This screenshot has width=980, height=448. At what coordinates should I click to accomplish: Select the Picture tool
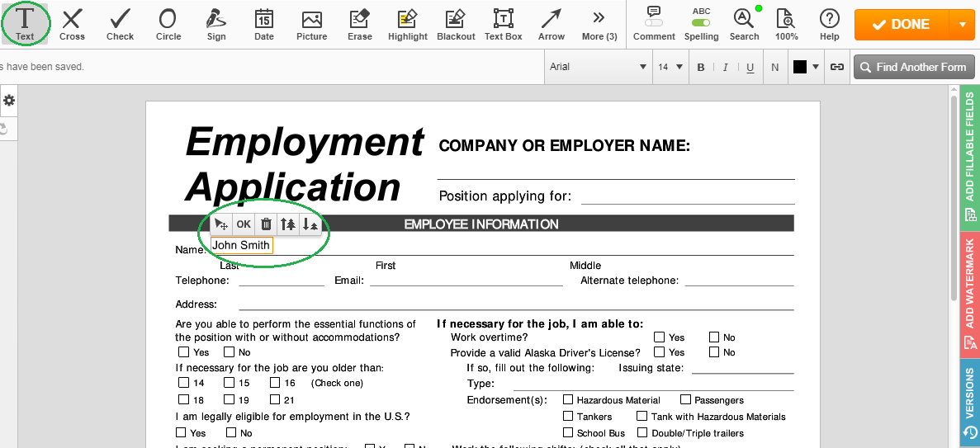coord(312,25)
